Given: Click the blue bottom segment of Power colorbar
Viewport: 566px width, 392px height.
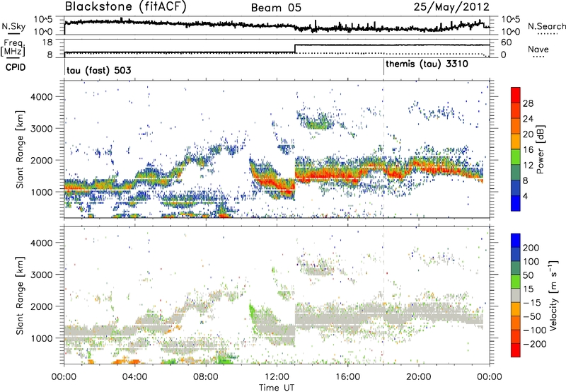Looking at the screenshot, I should (516, 203).
